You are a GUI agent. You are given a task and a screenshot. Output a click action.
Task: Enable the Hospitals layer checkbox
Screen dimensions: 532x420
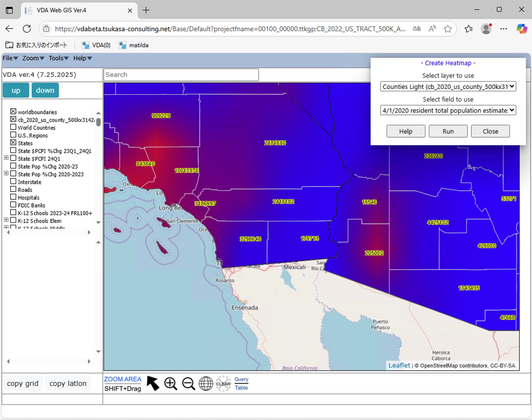click(13, 197)
